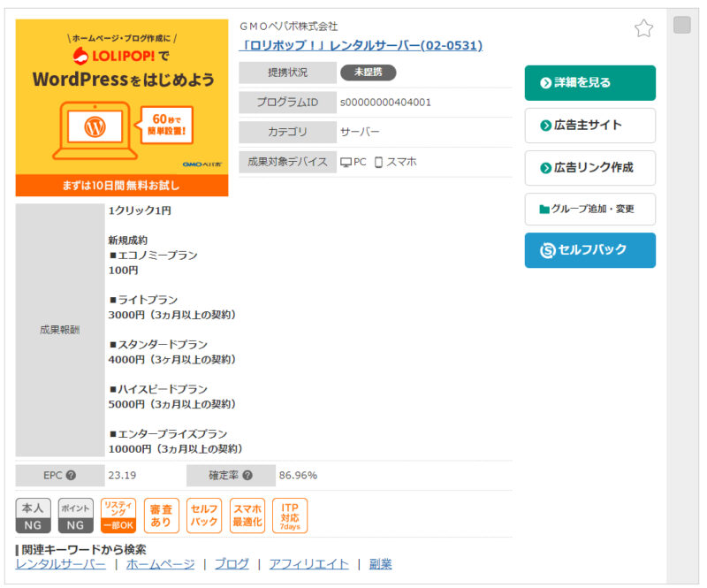Click the 本人NG badge icon

[x=33, y=515]
